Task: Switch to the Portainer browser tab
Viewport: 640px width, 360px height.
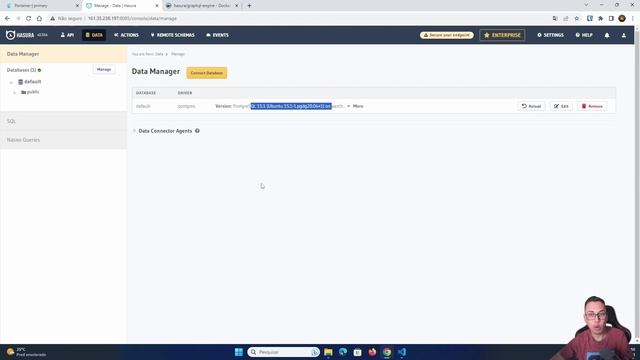Action: pyautogui.click(x=41, y=6)
